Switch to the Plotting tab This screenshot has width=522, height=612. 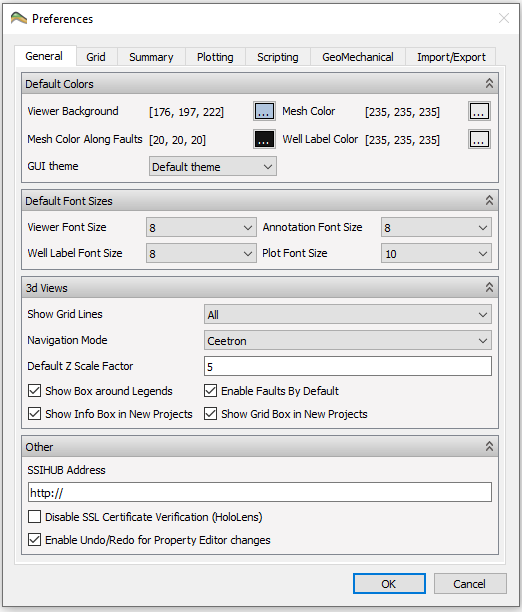[x=215, y=57]
